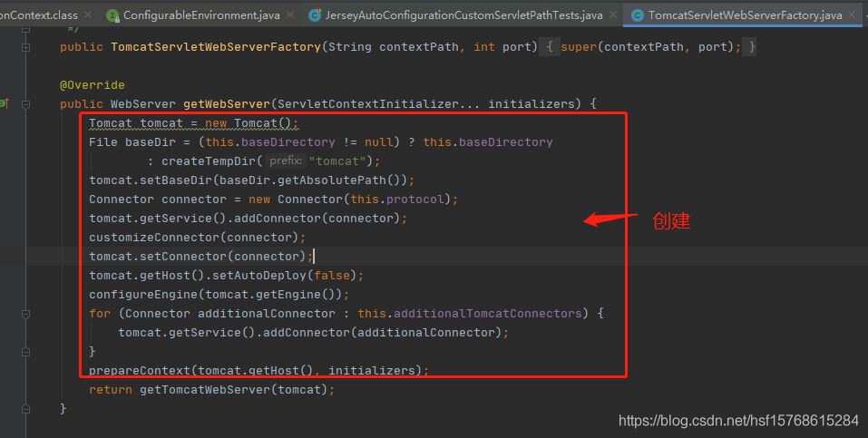Image resolution: width=868 pixels, height=438 pixels.
Task: Click 'String contextPath' constructor parameter
Action: (x=393, y=47)
